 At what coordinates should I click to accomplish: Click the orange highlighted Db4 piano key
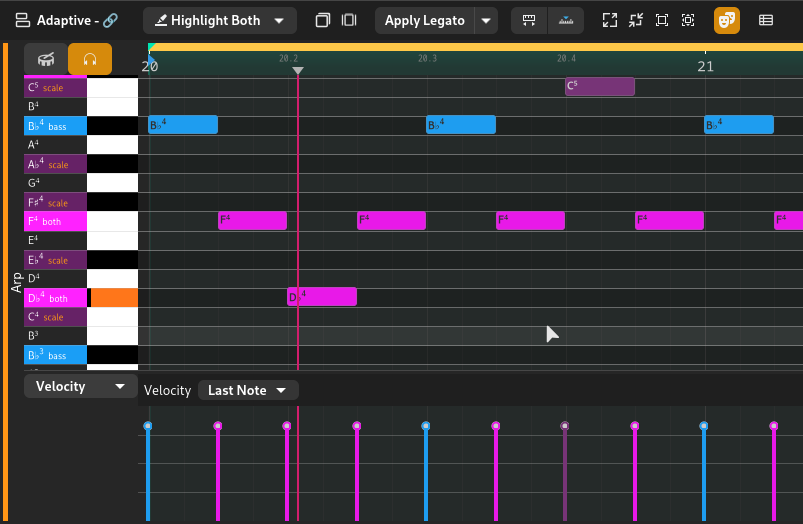[114, 298]
